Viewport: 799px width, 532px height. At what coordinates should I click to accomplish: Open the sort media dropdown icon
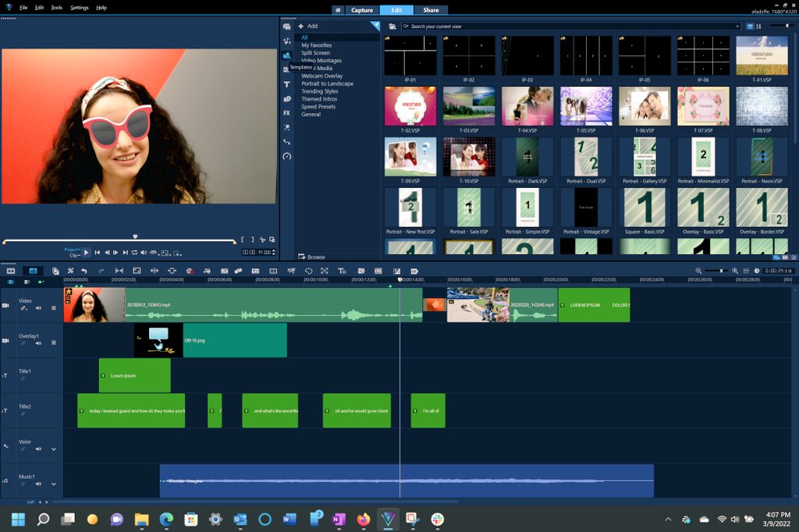[x=758, y=26]
